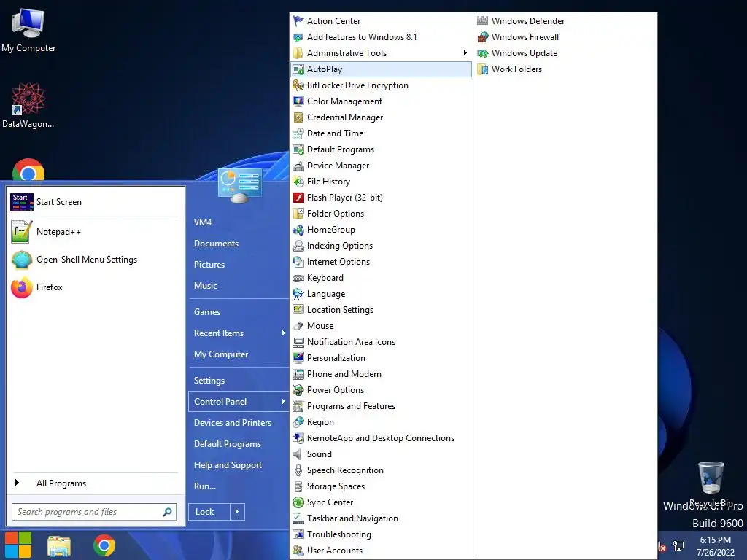Expand the Recent Items submenu arrow
Image resolution: width=747 pixels, height=560 pixels.
[x=284, y=333]
